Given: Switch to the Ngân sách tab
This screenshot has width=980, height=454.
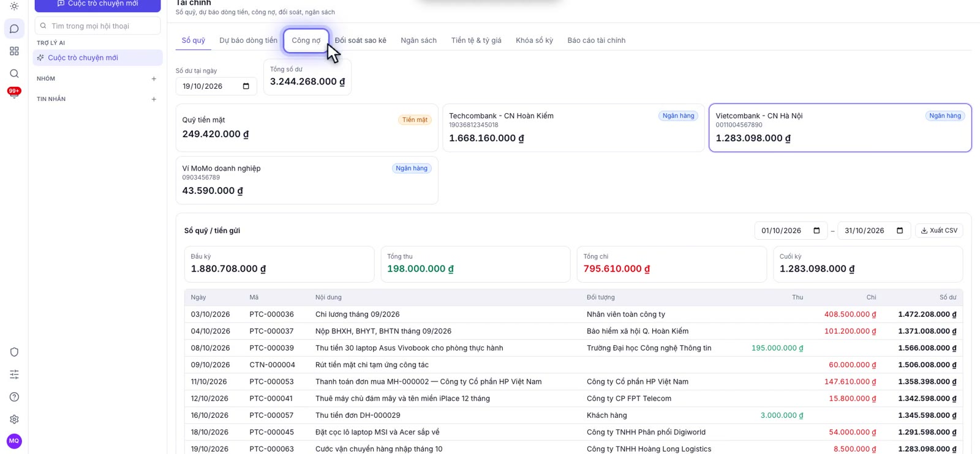Looking at the screenshot, I should tap(418, 40).
